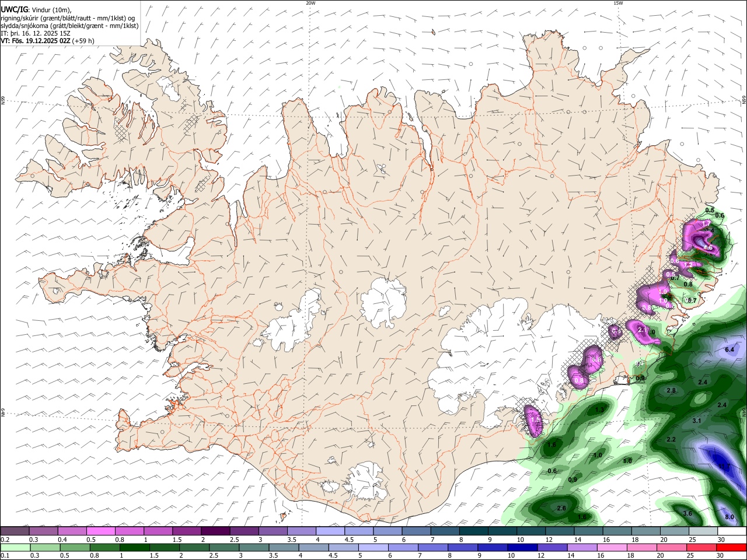This screenshot has width=747, height=560.
Task: Pick the 0.5 bright pink snow-scale swatch
Action: coord(100,531)
